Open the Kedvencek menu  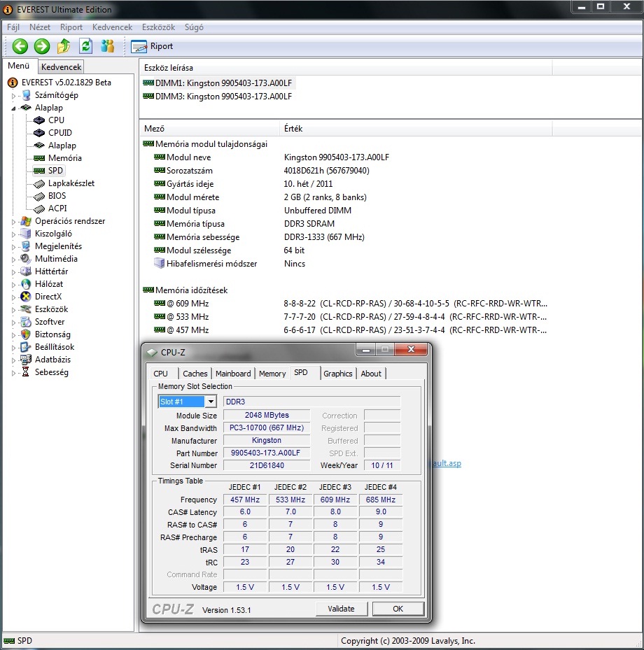click(x=113, y=27)
